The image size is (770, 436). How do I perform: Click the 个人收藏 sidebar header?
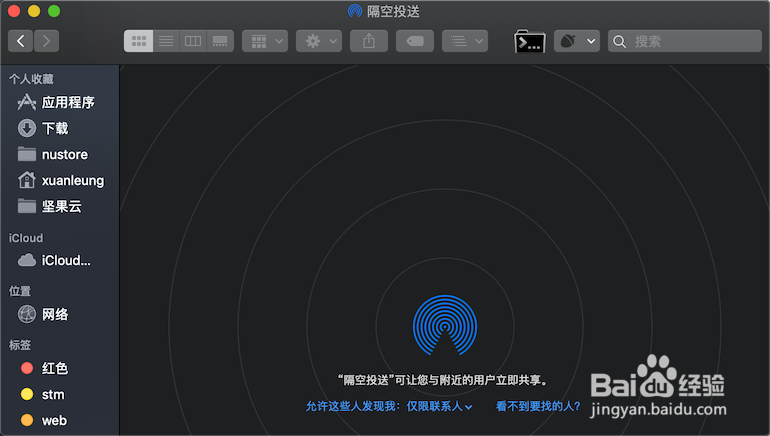[x=31, y=79]
